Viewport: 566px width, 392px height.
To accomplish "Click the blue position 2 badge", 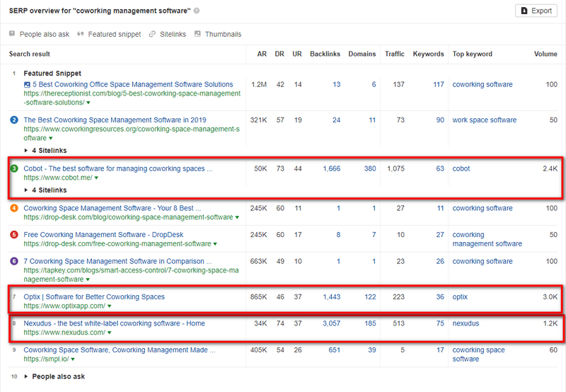I will tap(14, 120).
